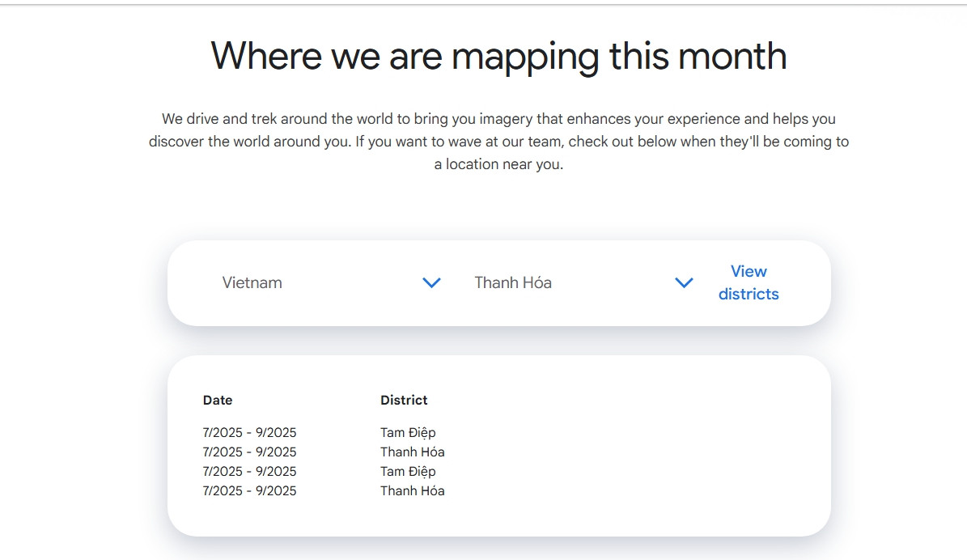967x560 pixels.
Task: Click the District column header
Action: click(x=404, y=400)
